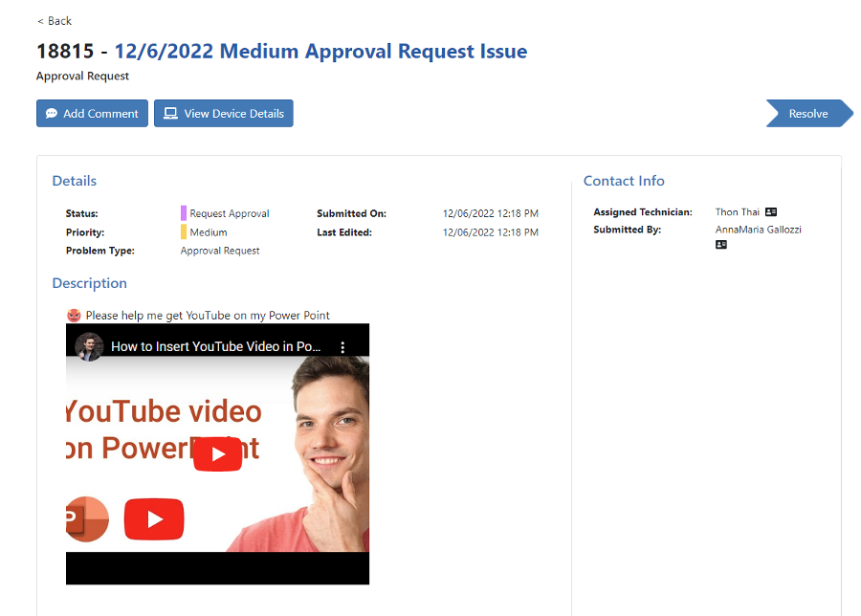861x616 pixels.
Task: Play the embedded YouTube video with center play button
Action: click(217, 454)
